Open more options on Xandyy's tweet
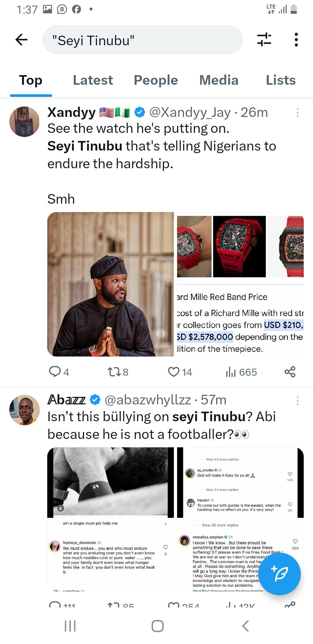This screenshot has width=313, height=644. pos(297,113)
